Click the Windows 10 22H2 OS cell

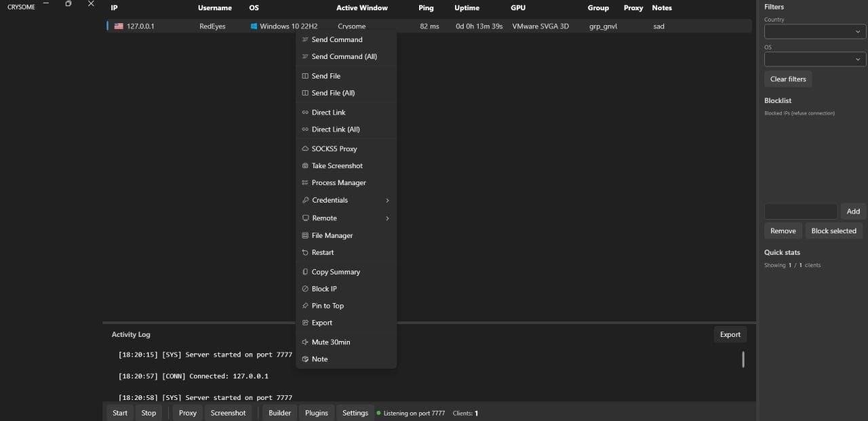pyautogui.click(x=289, y=26)
